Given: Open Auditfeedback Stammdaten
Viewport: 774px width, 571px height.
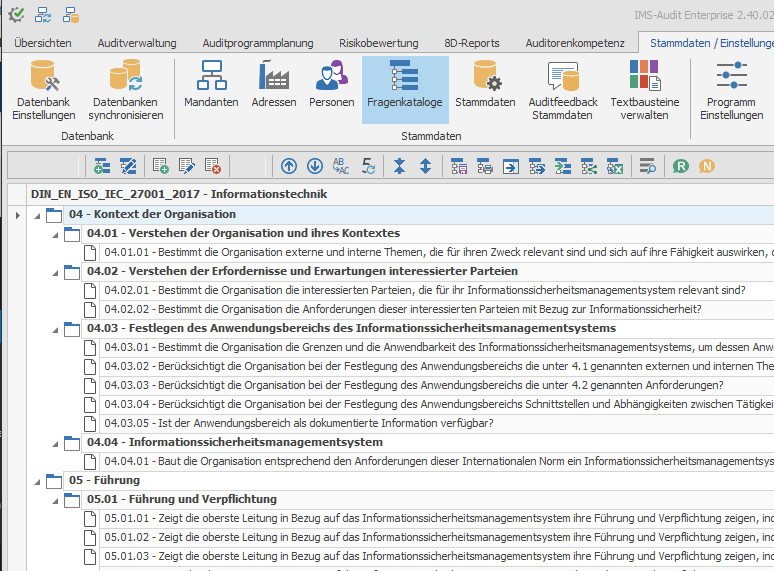Looking at the screenshot, I should click(563, 89).
